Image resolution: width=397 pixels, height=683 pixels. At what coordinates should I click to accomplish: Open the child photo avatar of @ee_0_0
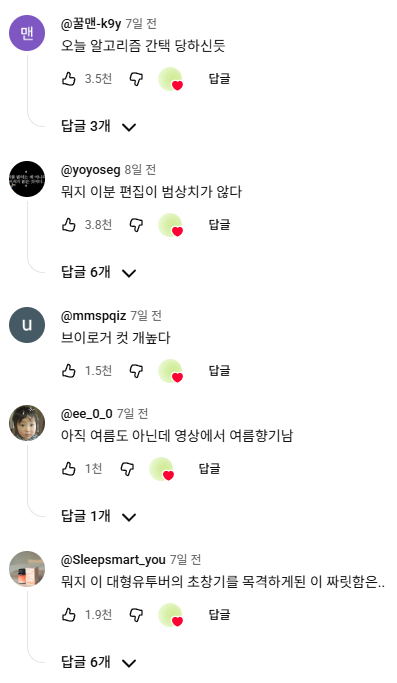point(27,423)
